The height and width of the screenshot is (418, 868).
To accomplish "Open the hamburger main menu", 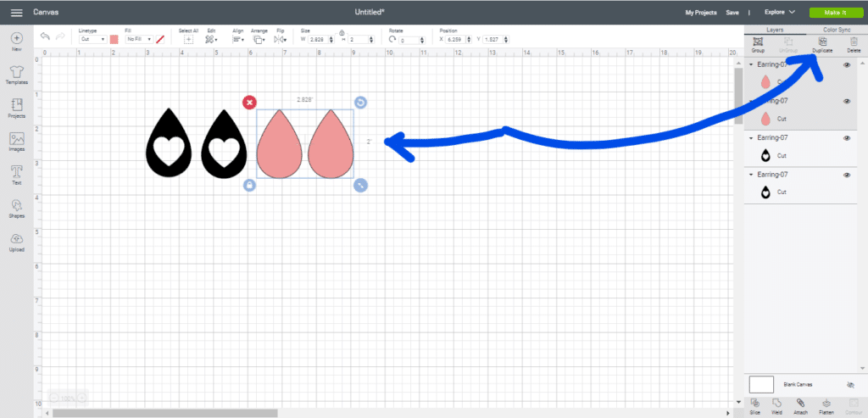I will (x=16, y=13).
